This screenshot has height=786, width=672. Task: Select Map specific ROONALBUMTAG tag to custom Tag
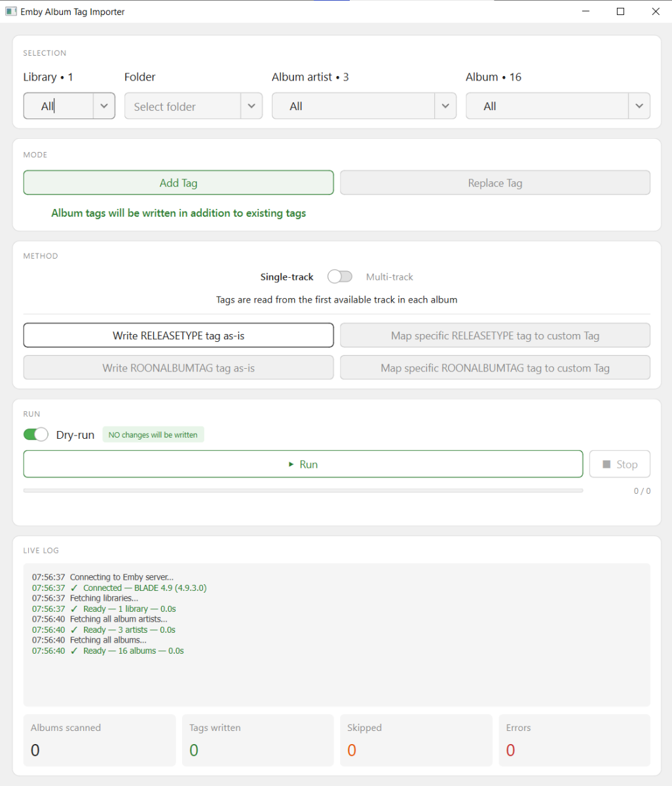click(x=495, y=368)
